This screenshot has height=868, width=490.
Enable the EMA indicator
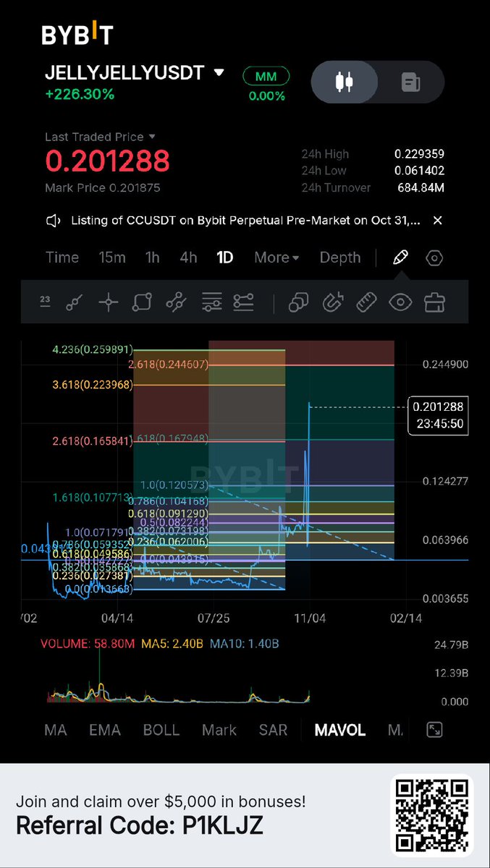click(x=105, y=730)
